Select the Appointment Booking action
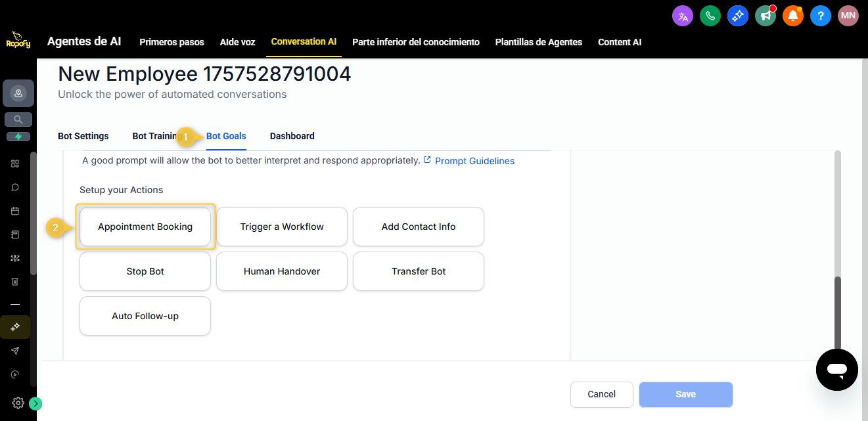 pyautogui.click(x=145, y=227)
